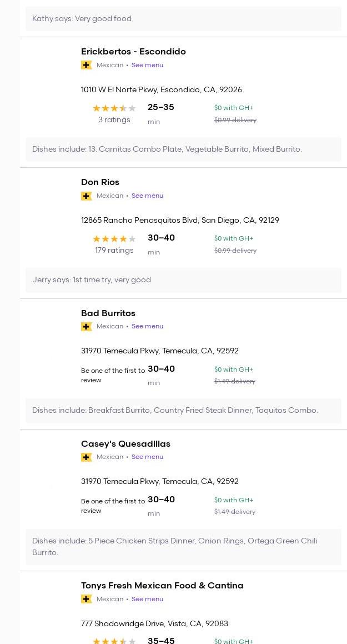Click the GH+ badge icon under Don Rios

pos(86,196)
